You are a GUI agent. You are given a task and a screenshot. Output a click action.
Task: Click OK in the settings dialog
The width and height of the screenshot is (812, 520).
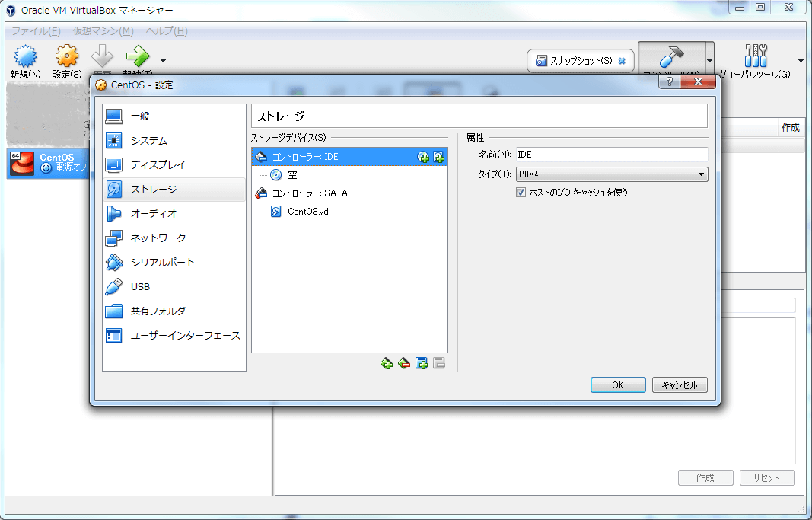618,384
